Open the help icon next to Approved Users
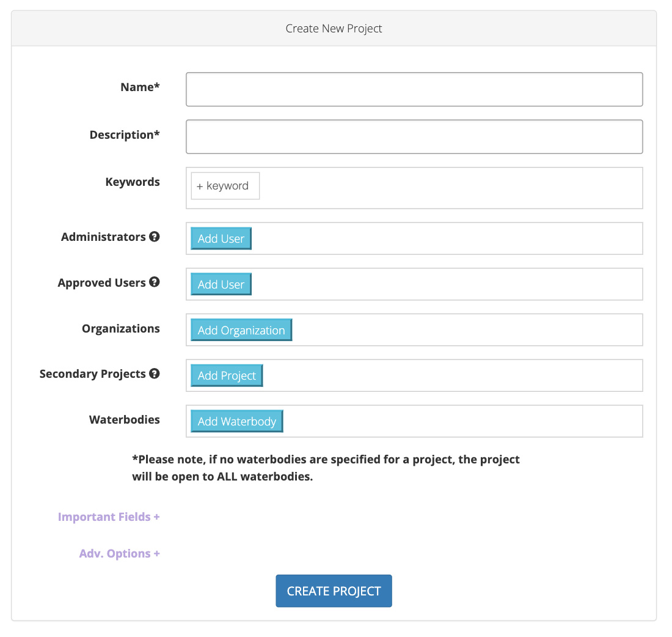 pos(155,282)
